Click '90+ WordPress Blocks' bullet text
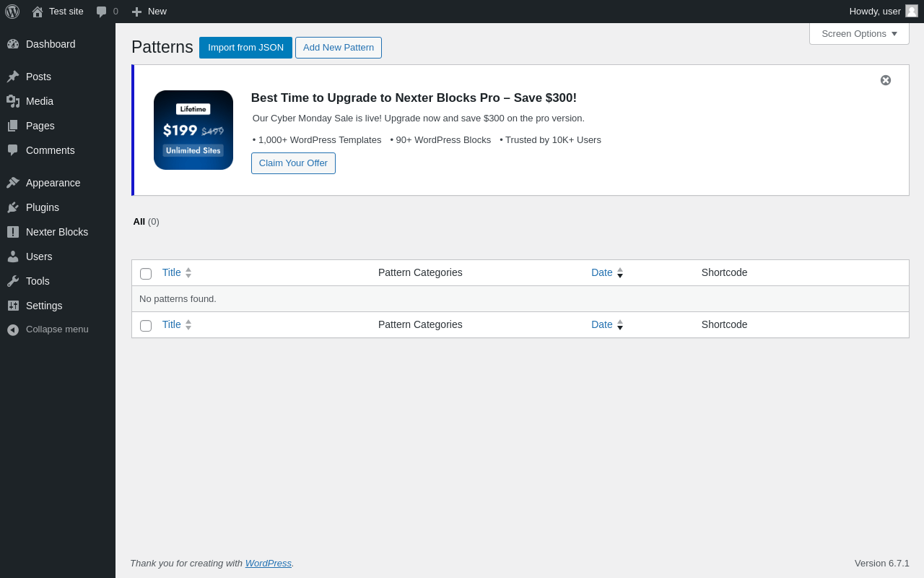Screen dimensions: 924x578 click(440, 140)
